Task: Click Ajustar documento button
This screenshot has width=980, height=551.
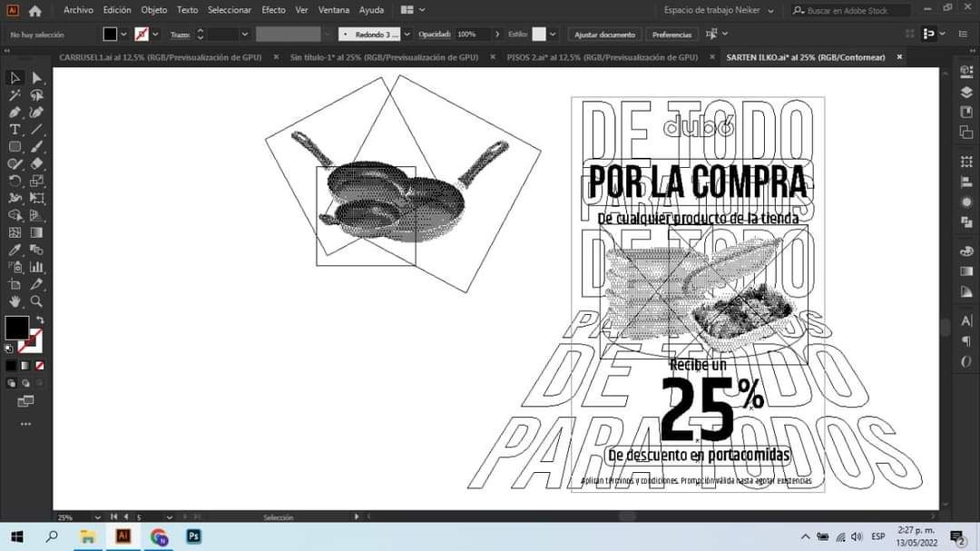Action: click(x=604, y=34)
